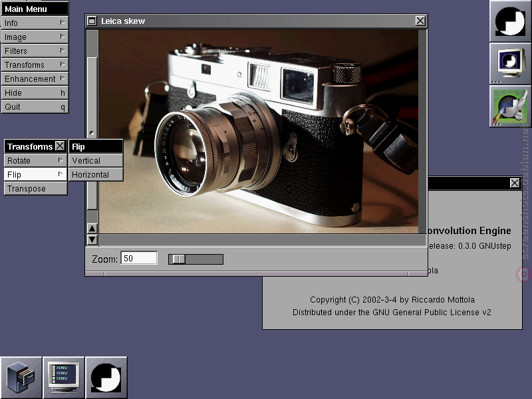Click the Leica camera image
Screen dimensions: 532x399
pos(259,131)
